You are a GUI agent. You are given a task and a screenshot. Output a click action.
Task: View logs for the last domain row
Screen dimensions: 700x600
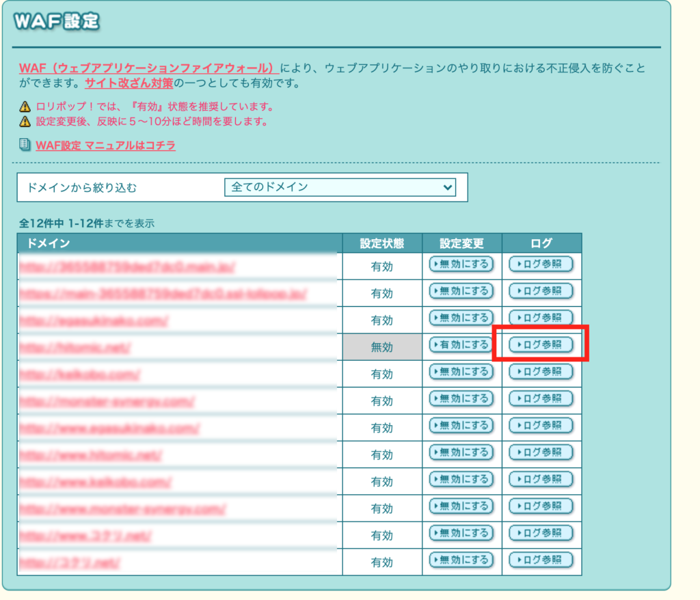(541, 560)
